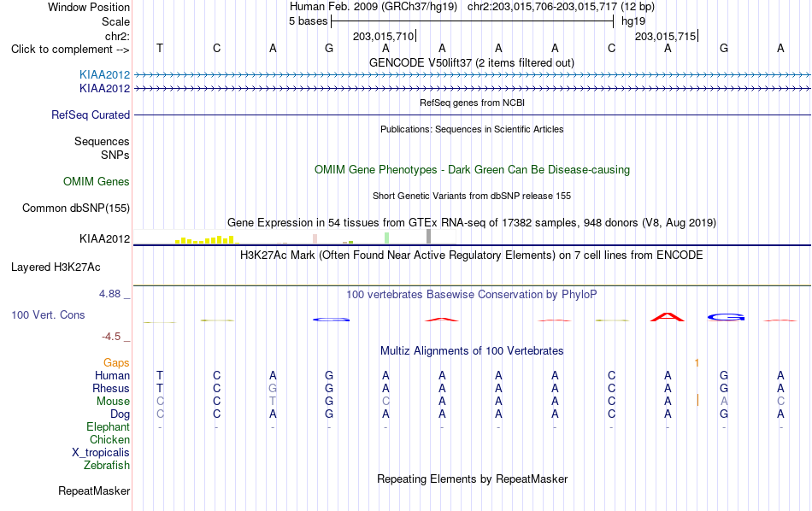Click the 100 Vert. Cons label
The height and width of the screenshot is (511, 812).
(x=48, y=314)
